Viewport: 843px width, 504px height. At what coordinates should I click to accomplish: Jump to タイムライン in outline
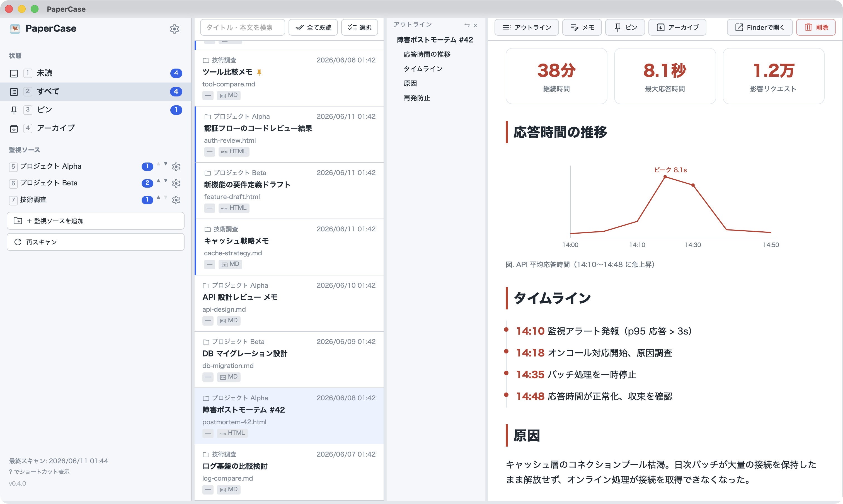423,69
